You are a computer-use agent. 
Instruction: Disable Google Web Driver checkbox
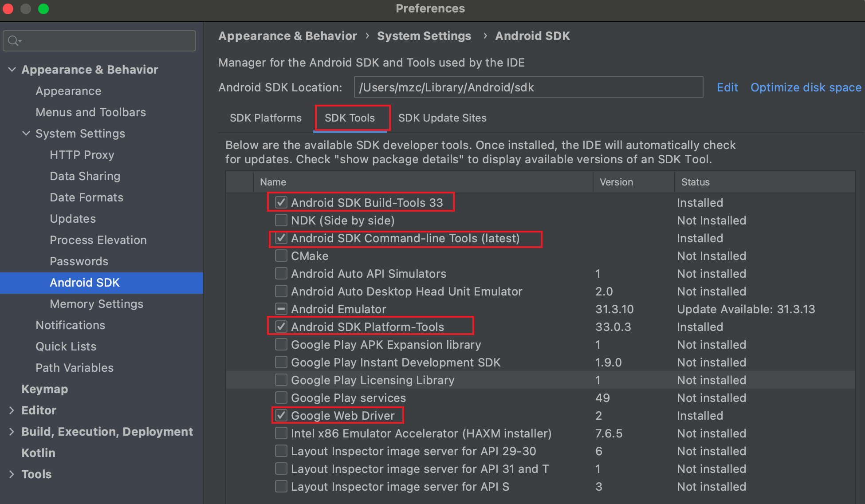[280, 415]
